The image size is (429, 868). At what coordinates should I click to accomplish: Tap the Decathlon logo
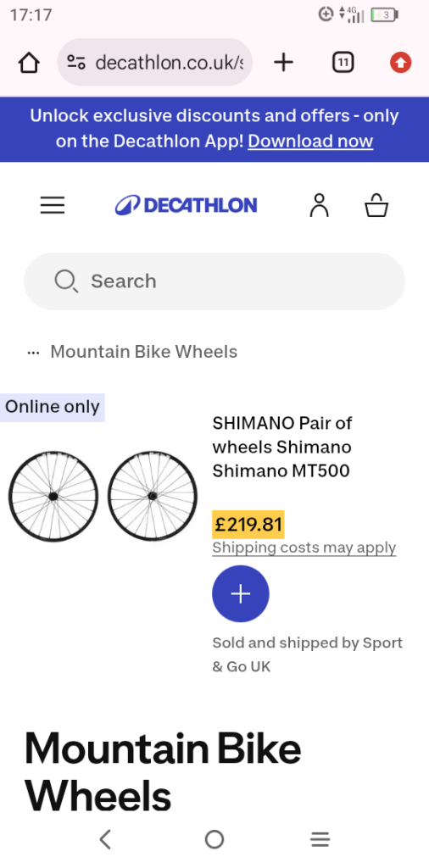coord(186,205)
